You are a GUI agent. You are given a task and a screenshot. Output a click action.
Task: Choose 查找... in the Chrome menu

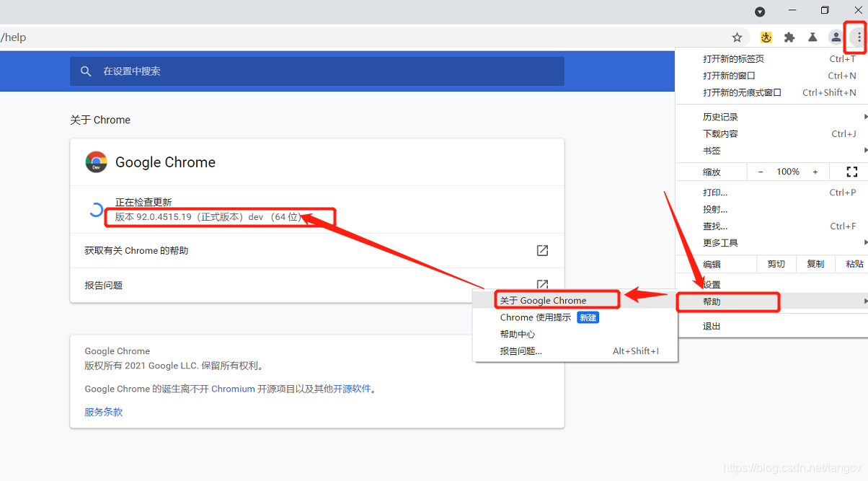coord(771,226)
